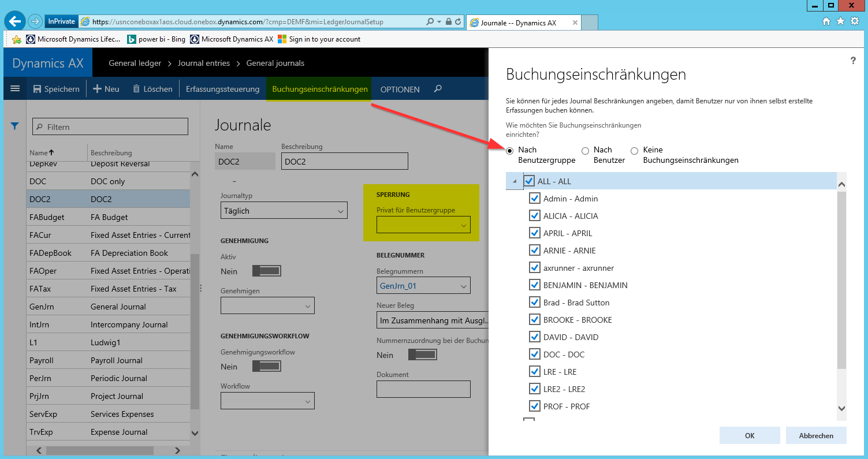This screenshot has width=868, height=459.
Task: Click the search magnifier in action bar
Action: click(x=438, y=89)
